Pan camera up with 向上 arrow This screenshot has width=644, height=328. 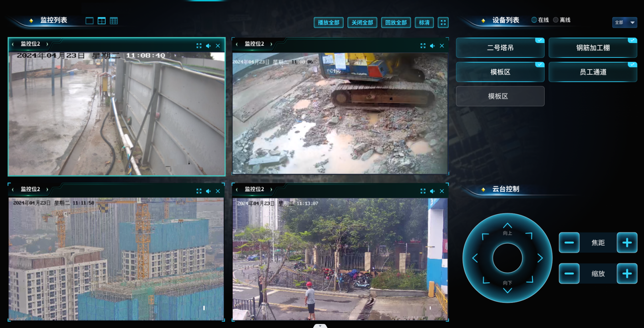click(507, 226)
